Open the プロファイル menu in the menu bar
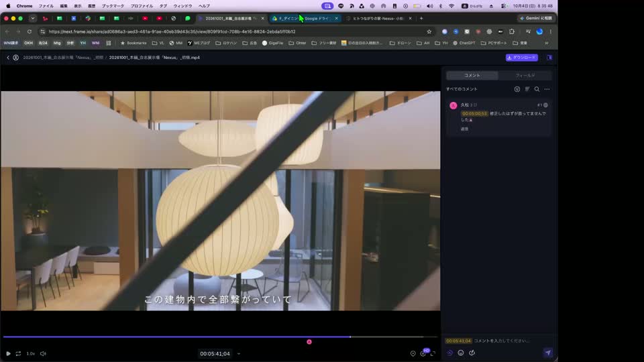The height and width of the screenshot is (362, 644). (x=142, y=6)
